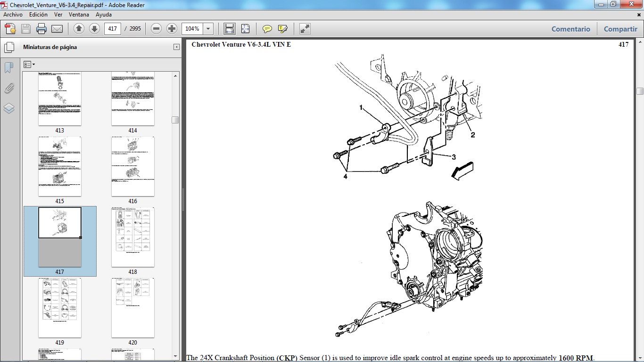Open the thumbnails options dropdown
The height and width of the screenshot is (362, 644).
29,64
